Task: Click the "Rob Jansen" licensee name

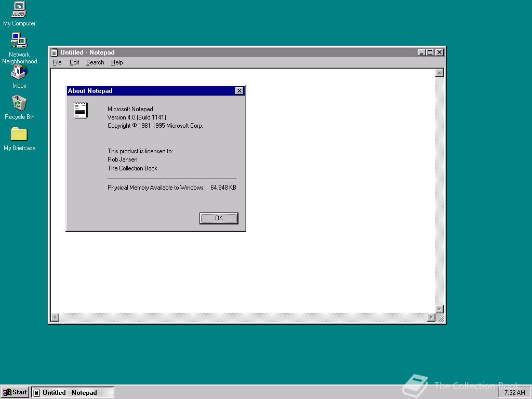Action: tap(123, 159)
